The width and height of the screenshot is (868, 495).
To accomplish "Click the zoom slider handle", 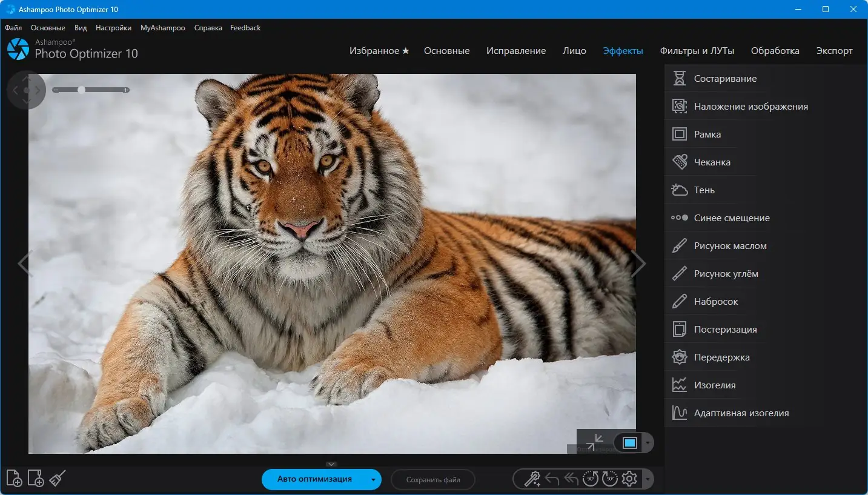I will pyautogui.click(x=82, y=90).
